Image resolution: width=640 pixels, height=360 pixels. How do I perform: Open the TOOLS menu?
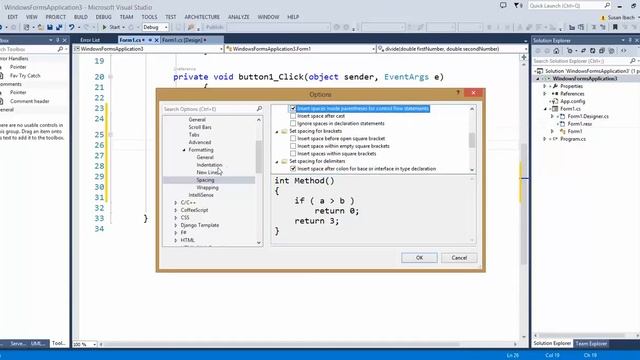coord(149,17)
